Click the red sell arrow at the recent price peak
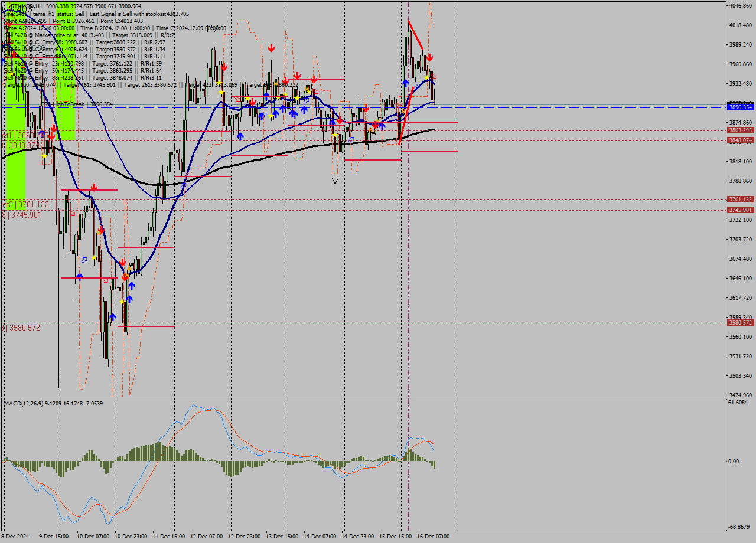Viewport: 756px width, 543px height. 430,57
